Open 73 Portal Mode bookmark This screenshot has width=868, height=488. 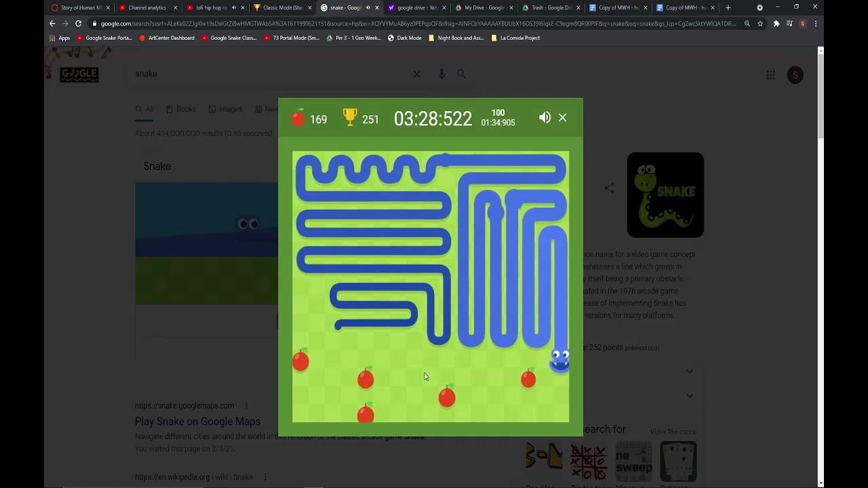coord(292,38)
